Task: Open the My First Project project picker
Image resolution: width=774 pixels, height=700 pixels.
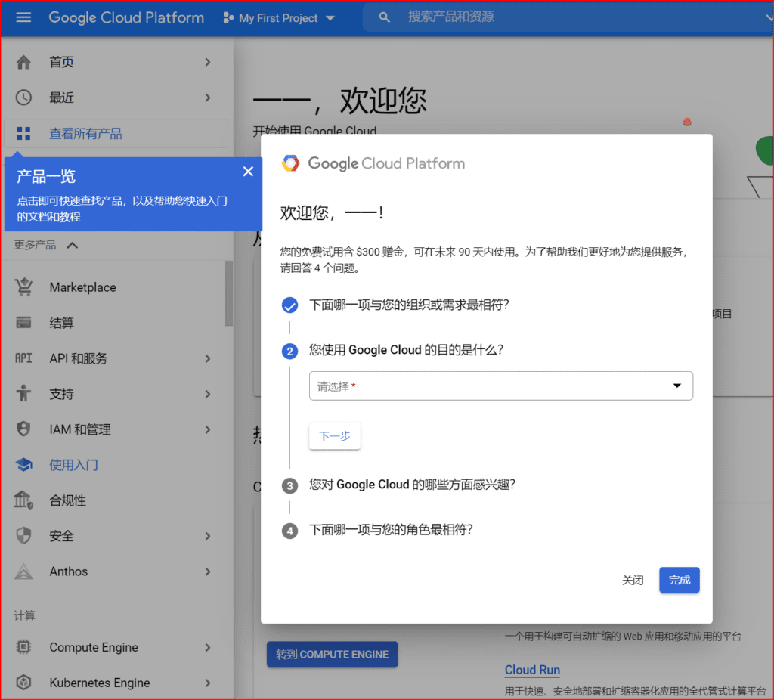Action: (278, 17)
